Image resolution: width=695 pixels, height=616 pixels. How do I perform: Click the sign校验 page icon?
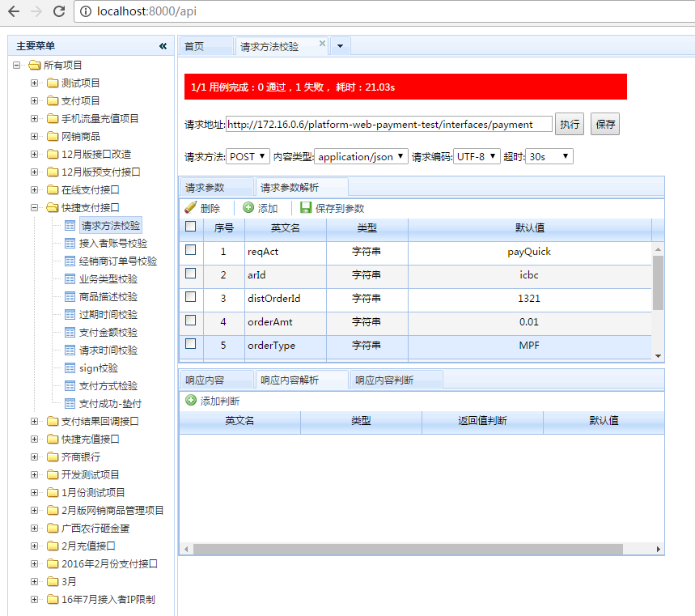[x=70, y=368]
